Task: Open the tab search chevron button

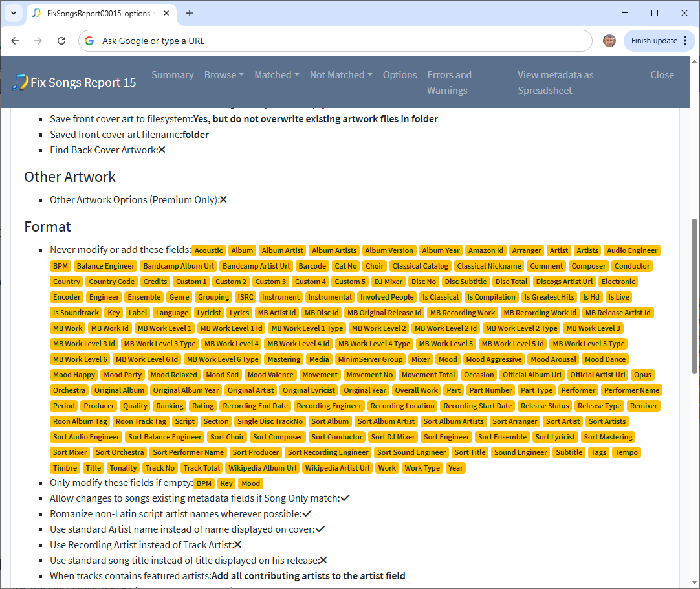Action: click(13, 13)
